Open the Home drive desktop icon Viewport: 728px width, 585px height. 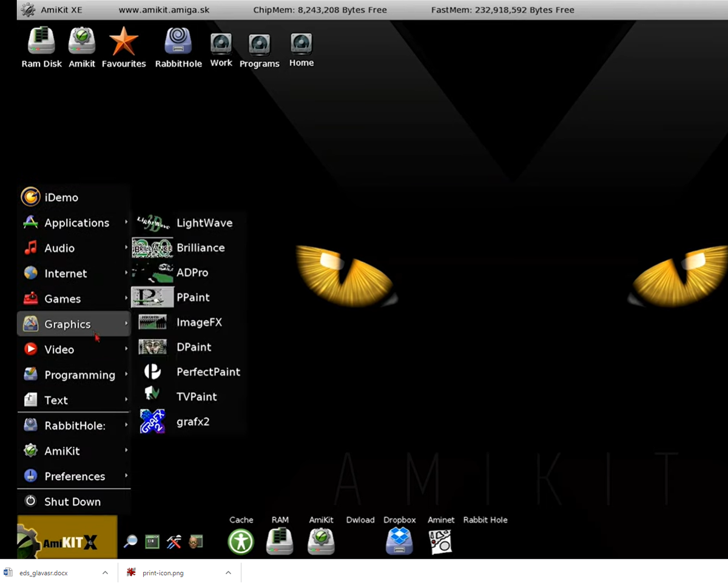[x=302, y=50]
